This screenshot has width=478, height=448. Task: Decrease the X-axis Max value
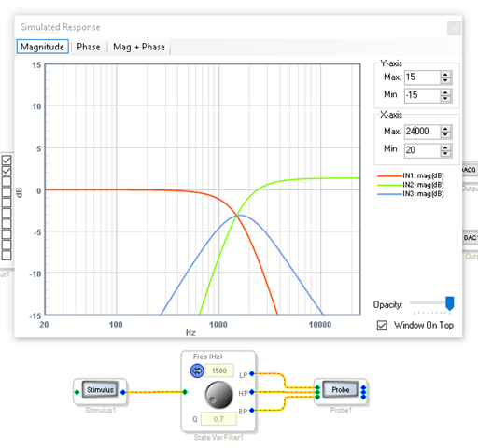pyautogui.click(x=445, y=135)
